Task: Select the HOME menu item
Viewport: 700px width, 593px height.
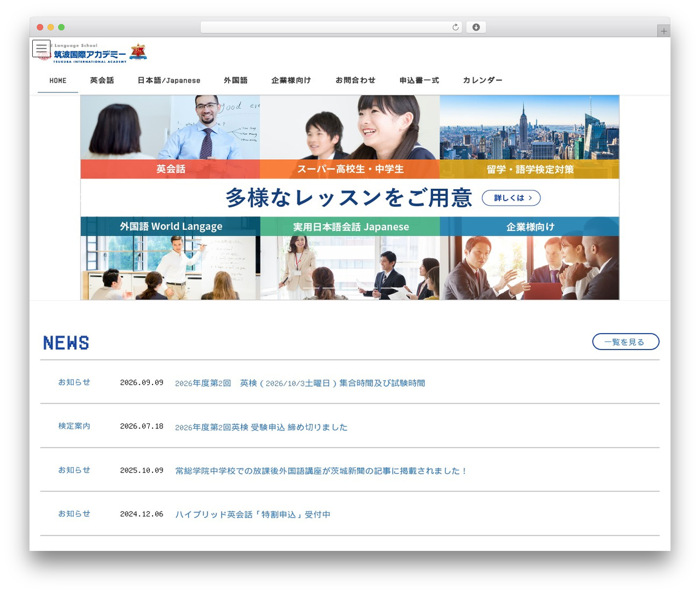Action: tap(58, 80)
